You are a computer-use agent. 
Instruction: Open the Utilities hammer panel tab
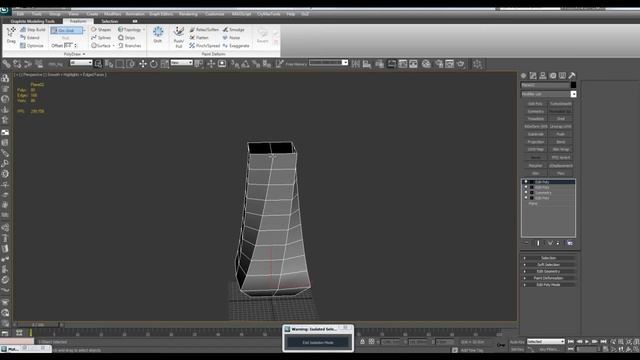(x=572, y=76)
